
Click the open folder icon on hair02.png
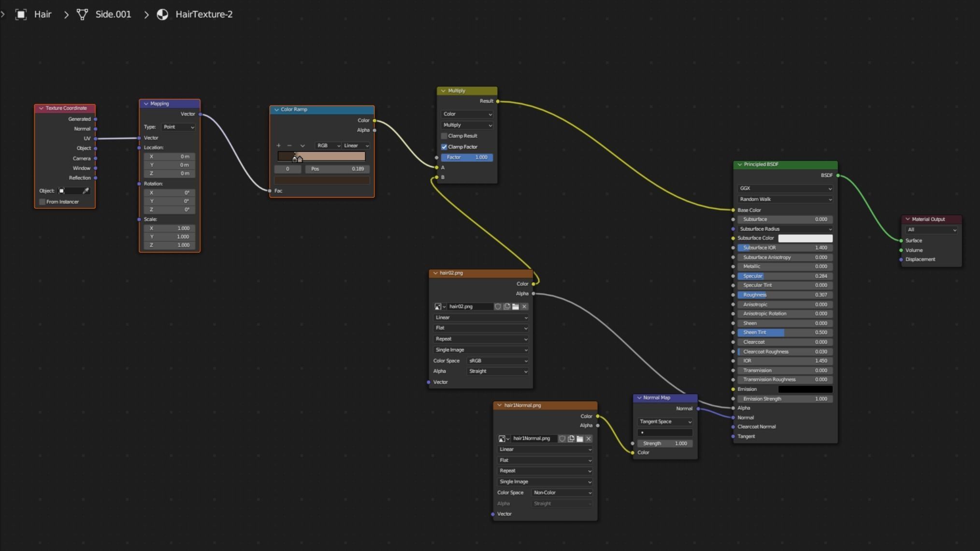coord(516,306)
